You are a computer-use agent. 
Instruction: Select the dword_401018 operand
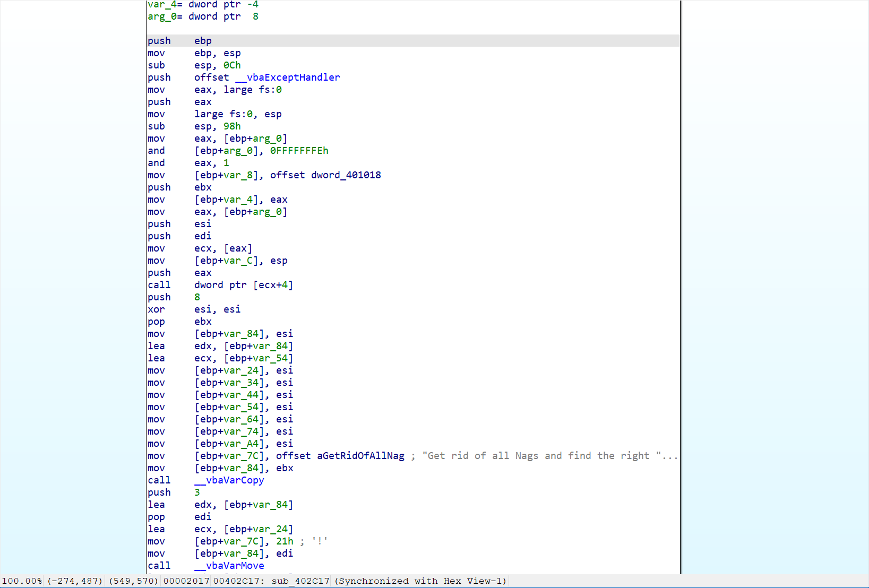click(346, 175)
